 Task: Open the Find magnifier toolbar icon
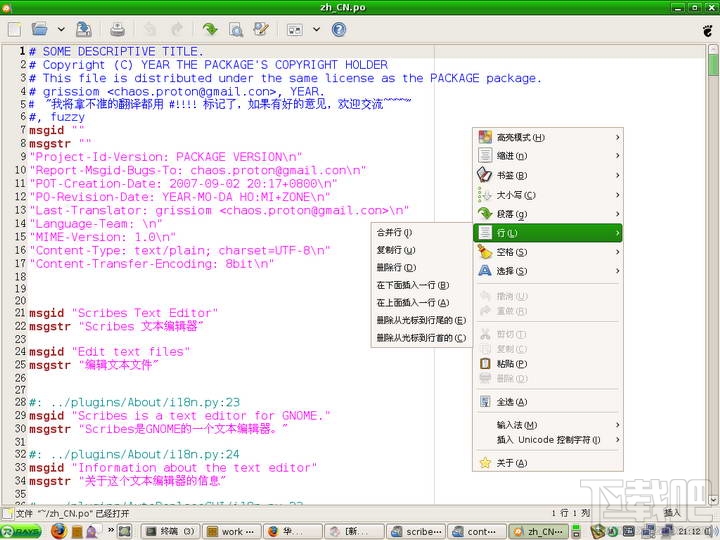(x=236, y=30)
